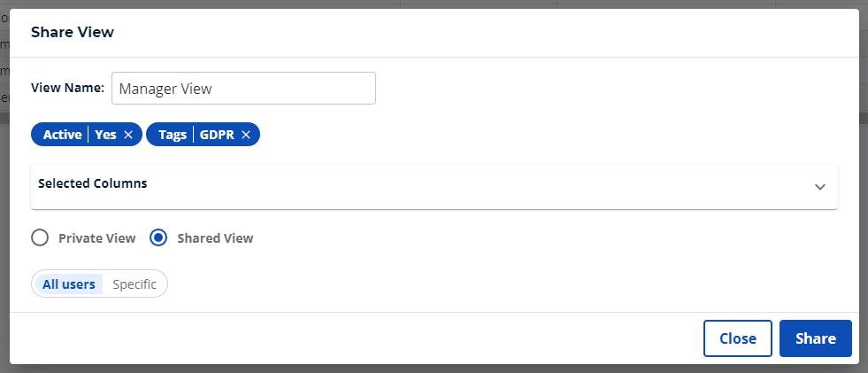
Task: Click the Selected Columns header text
Action: (x=92, y=183)
